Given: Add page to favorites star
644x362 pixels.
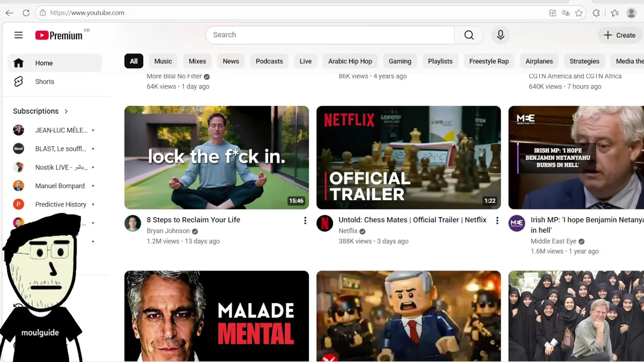Looking at the screenshot, I should click(579, 13).
